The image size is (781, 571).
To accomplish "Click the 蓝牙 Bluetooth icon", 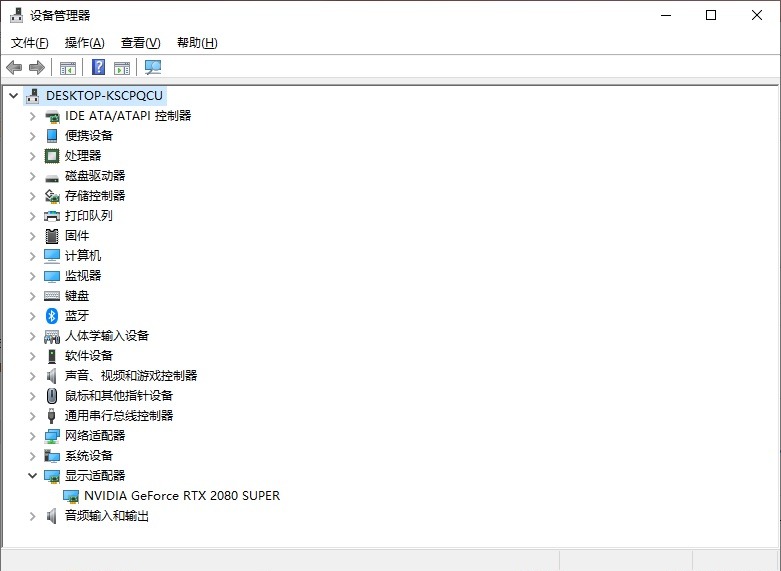I will (52, 316).
